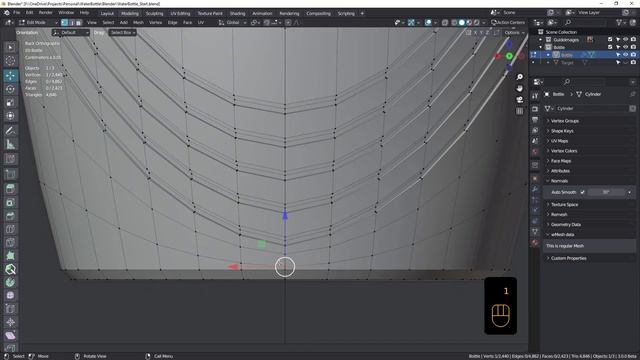Expand the GuideImages collection in outliner
Viewport: 640px width, 360px height.
[540, 40]
